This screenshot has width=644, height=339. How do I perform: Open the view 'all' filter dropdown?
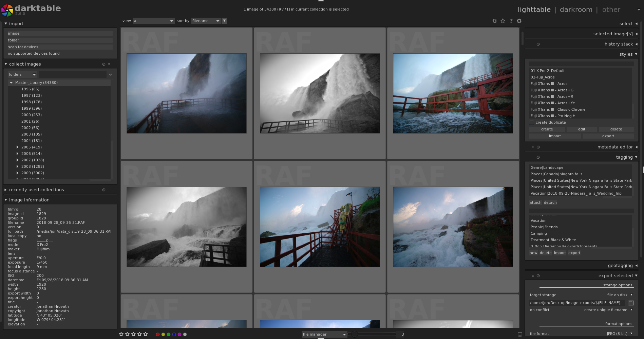point(154,21)
